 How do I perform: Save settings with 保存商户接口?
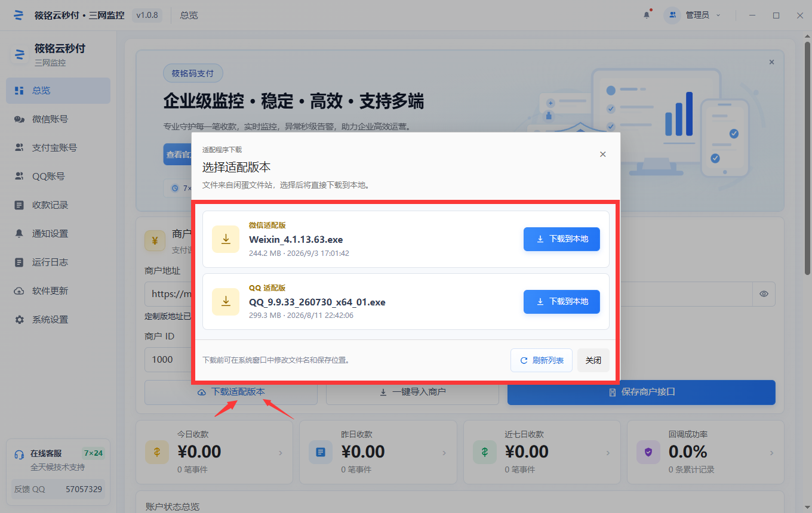point(641,393)
